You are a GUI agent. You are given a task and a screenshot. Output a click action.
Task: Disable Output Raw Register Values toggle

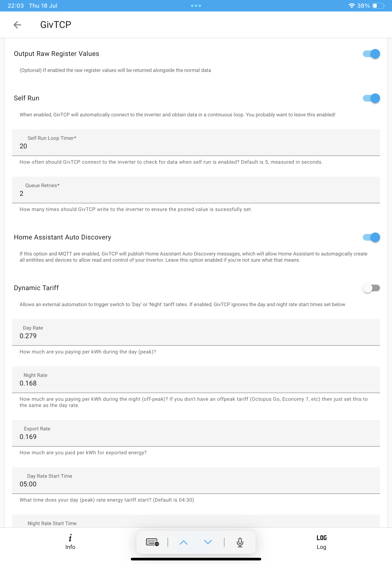tap(371, 54)
